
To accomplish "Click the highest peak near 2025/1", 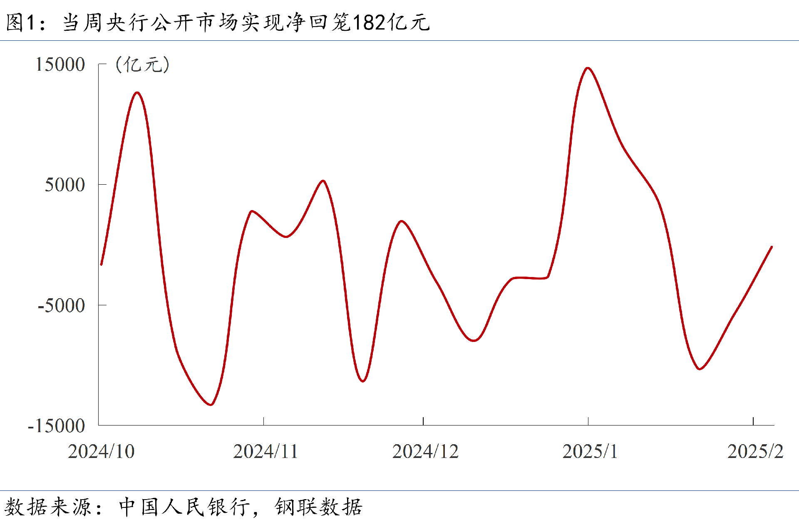I will coord(588,68).
